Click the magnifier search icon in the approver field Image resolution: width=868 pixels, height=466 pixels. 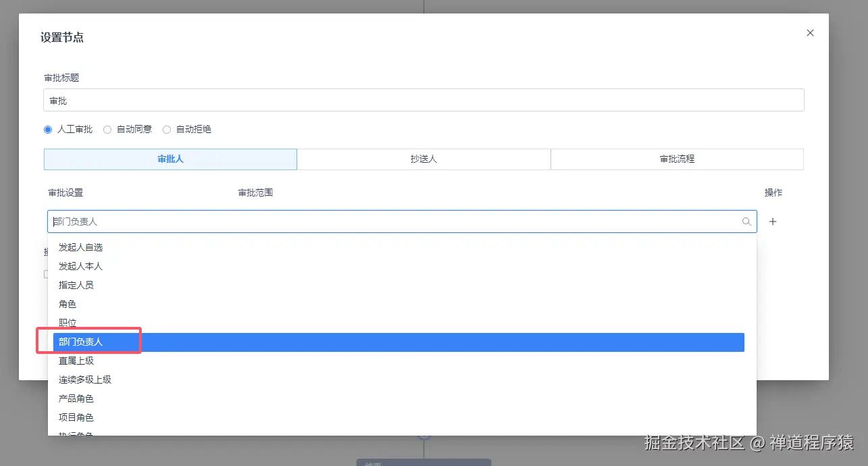(746, 221)
